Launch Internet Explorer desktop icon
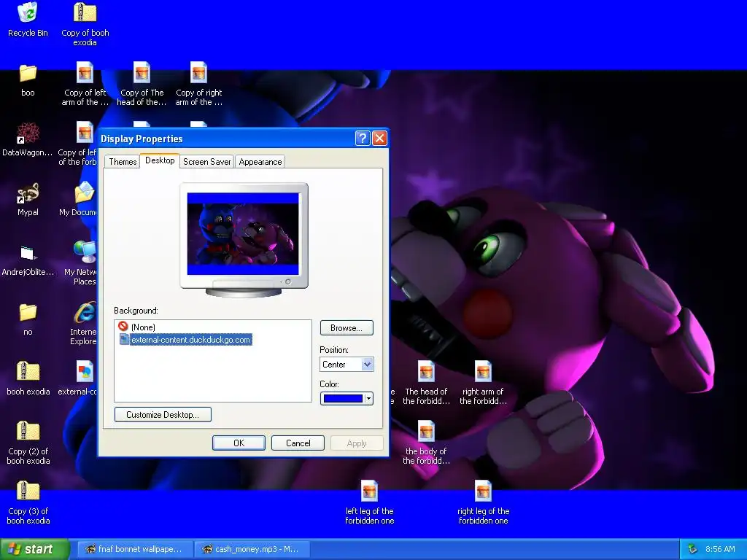 pos(85,312)
